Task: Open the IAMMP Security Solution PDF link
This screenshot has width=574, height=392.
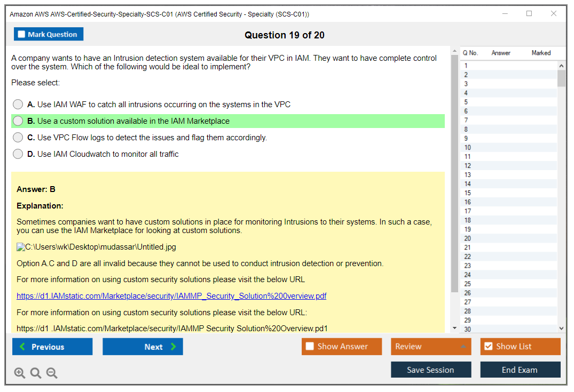Action: click(x=171, y=296)
